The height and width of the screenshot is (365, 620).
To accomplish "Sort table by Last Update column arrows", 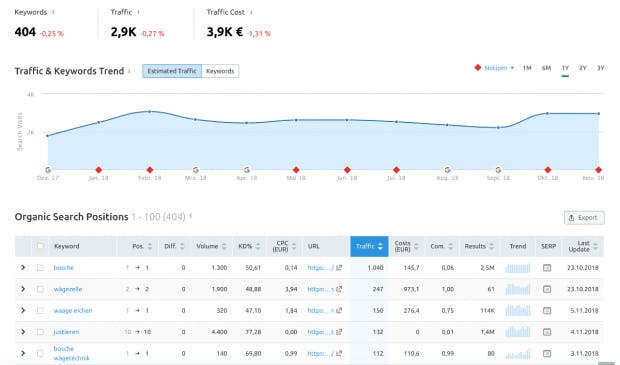I will (x=596, y=246).
